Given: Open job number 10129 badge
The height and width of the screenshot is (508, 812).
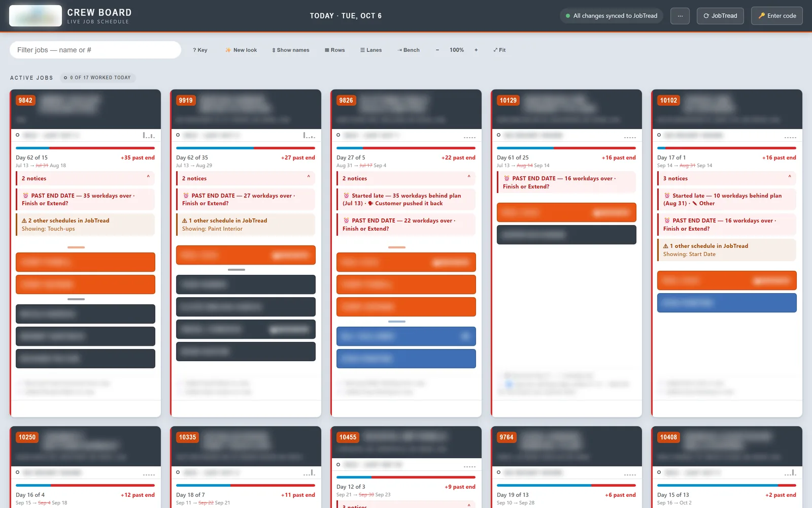Looking at the screenshot, I should [x=508, y=101].
